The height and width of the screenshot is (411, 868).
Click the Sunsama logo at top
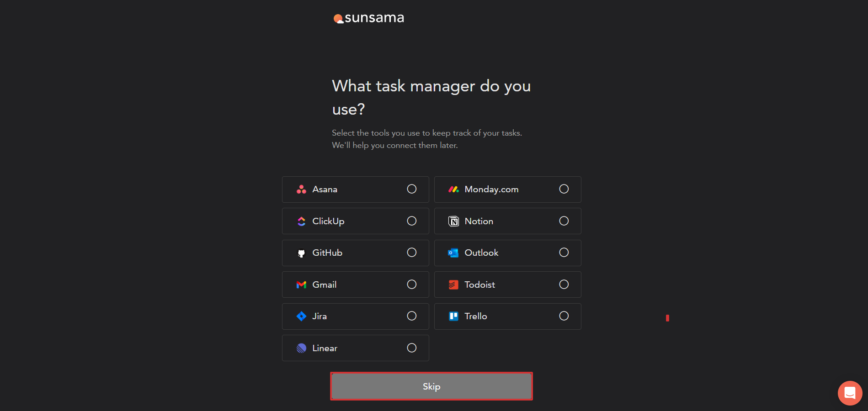click(x=369, y=18)
